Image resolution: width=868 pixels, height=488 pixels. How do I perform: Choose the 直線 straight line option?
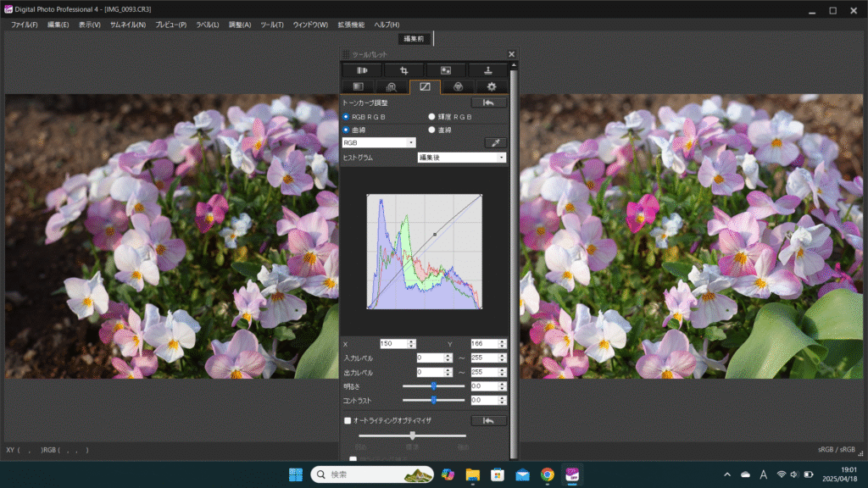click(431, 130)
